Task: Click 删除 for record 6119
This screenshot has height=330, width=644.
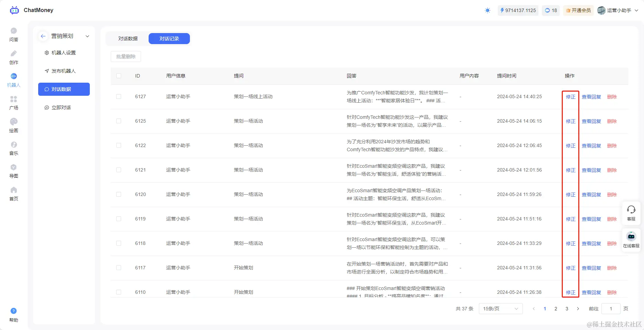Action: pyautogui.click(x=612, y=219)
